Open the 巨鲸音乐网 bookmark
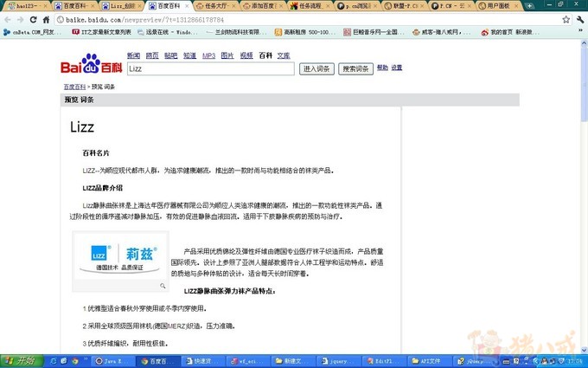 374,32
